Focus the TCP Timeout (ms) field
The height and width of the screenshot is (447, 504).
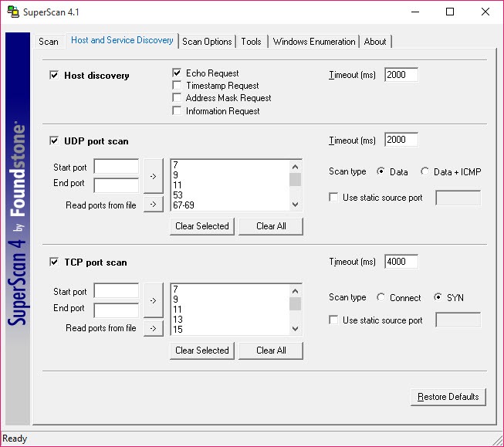(401, 262)
